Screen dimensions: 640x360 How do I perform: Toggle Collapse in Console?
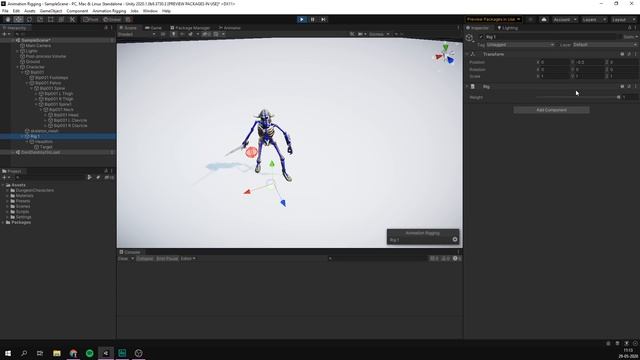[144, 258]
